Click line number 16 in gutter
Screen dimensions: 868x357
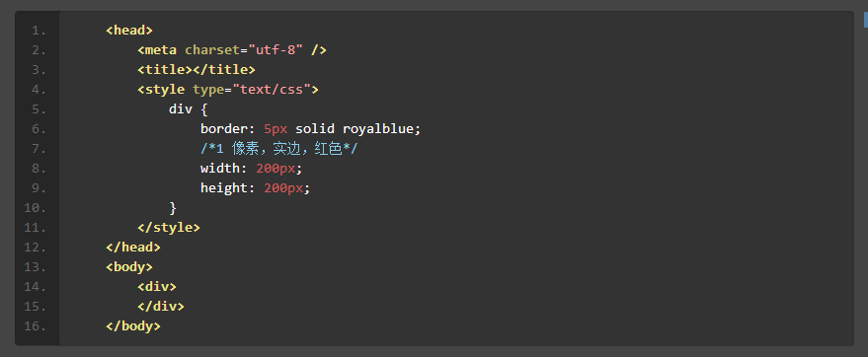coord(36,326)
